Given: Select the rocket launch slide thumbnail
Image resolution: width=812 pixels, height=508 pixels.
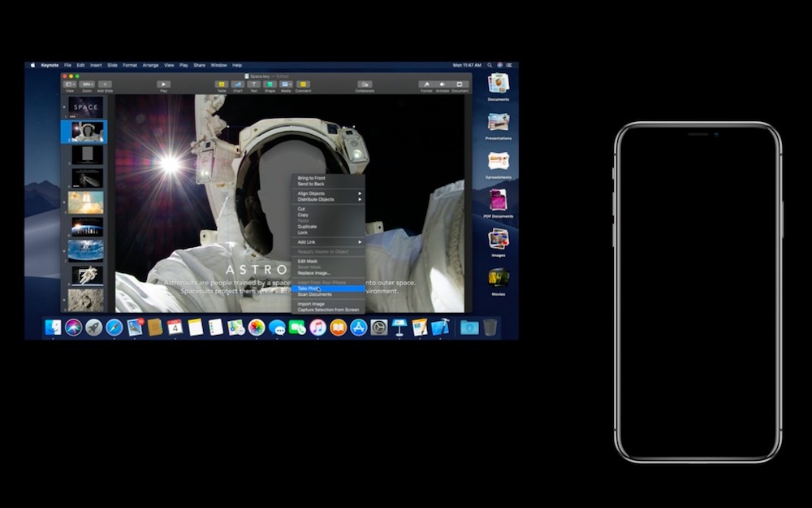Looking at the screenshot, I should (x=85, y=202).
